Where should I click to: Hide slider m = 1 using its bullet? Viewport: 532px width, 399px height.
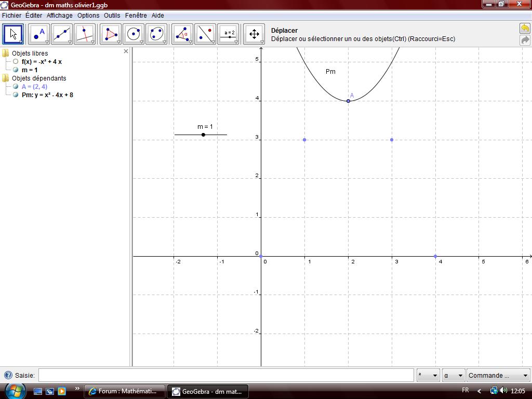pos(16,70)
